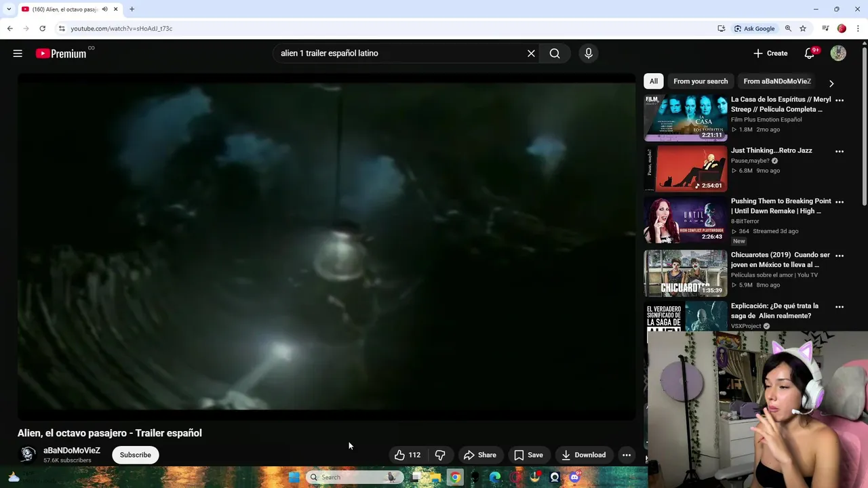Open the tab search dropdown arrow
This screenshot has width=868, height=488.
[x=9, y=9]
